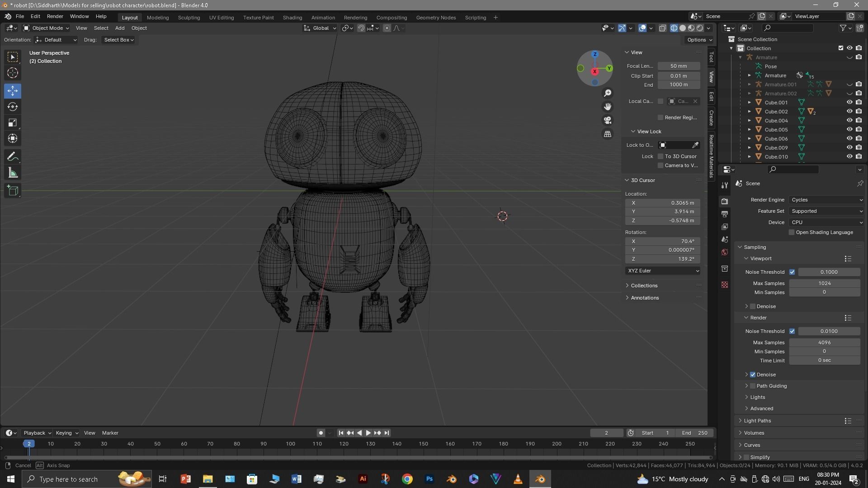Disable Render Denoise checkbox
The image size is (868, 488).
pos(753,375)
